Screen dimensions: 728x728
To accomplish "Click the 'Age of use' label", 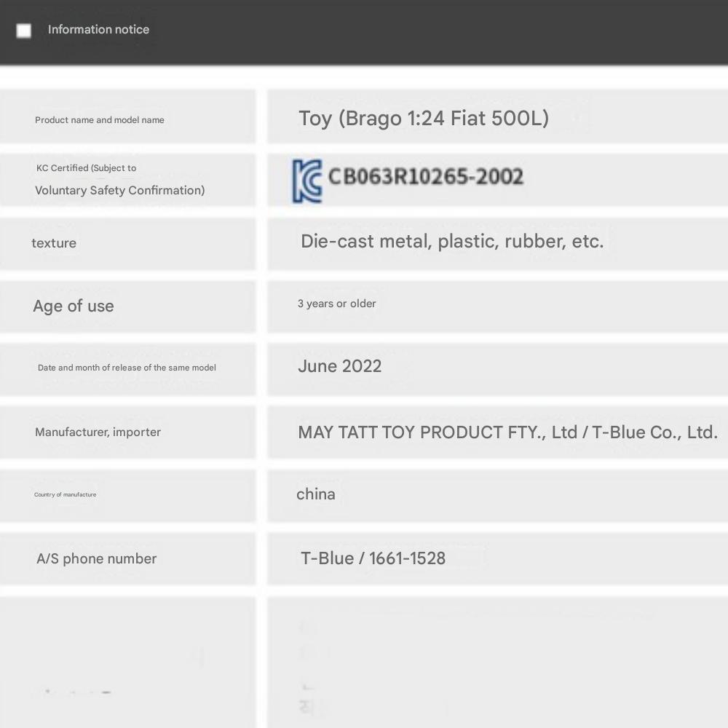I will pos(74,306).
